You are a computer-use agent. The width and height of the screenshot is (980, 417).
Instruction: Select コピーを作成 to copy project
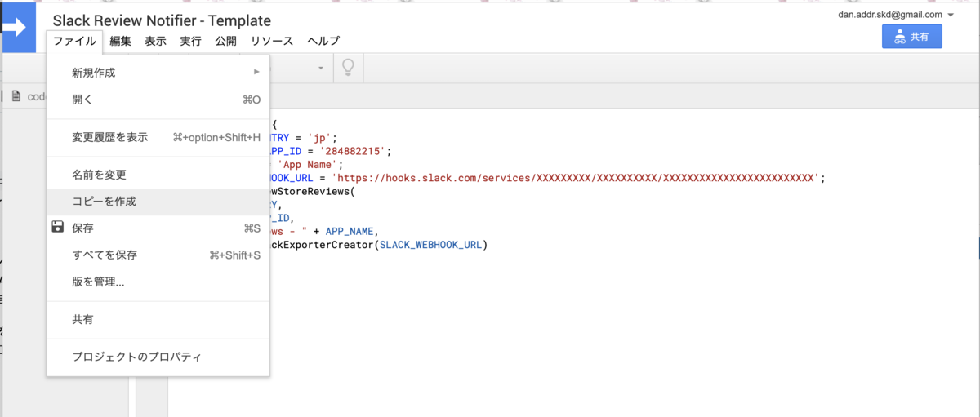click(158, 202)
